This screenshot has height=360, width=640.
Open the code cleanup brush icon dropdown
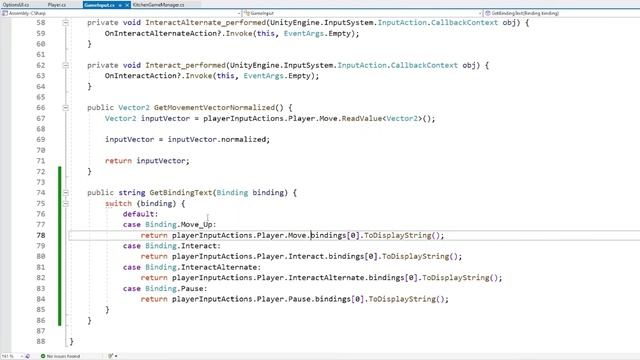113,356
